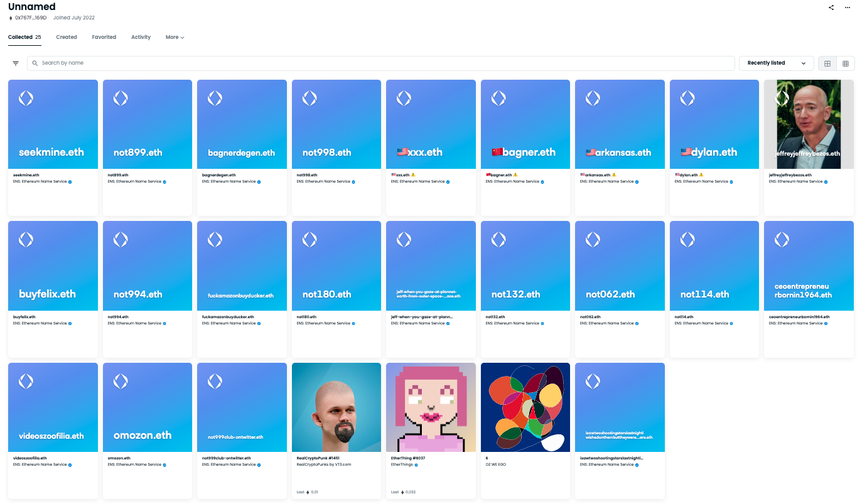Click the isawtwoshootingstarslastnighti... item name
This screenshot has width=867, height=504.
click(611, 458)
